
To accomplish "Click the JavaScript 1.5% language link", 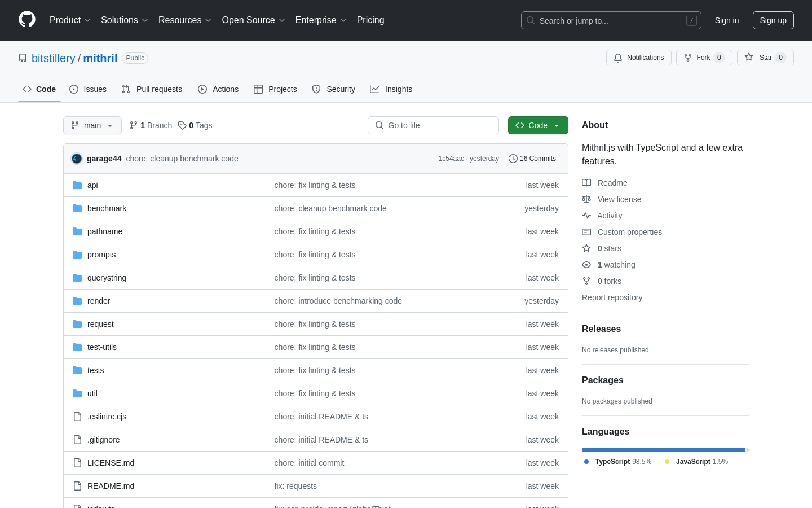I will tap(696, 462).
